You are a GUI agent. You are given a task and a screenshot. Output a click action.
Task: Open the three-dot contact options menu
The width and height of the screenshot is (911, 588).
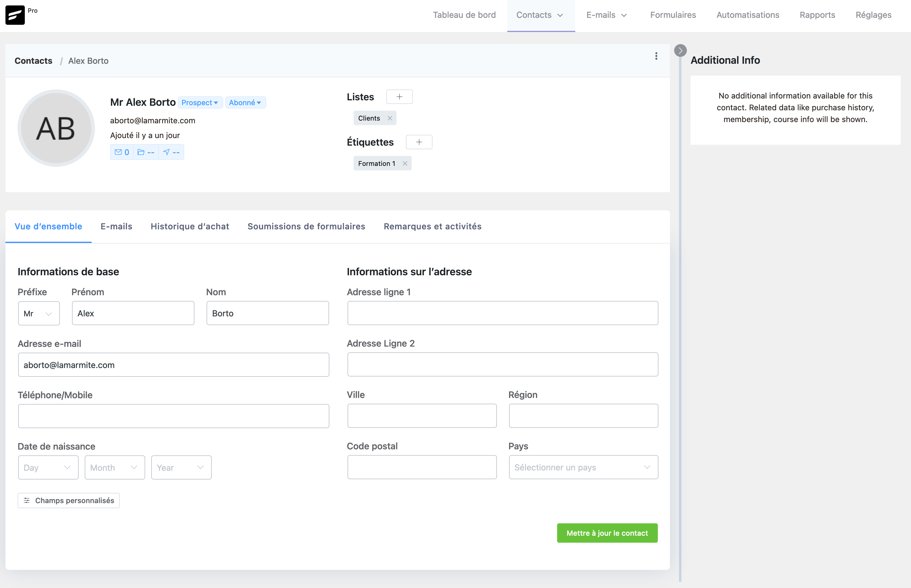pyautogui.click(x=656, y=56)
